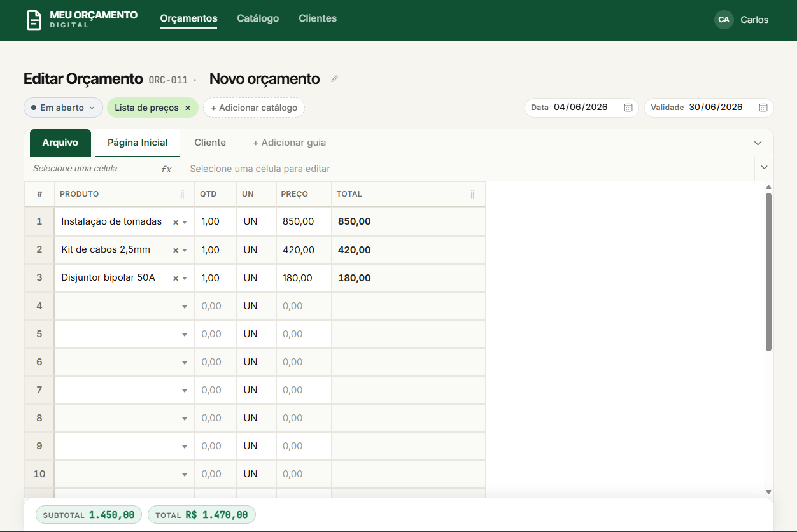Open product dropdown for Kit de cabos 2,5mm

[185, 250]
